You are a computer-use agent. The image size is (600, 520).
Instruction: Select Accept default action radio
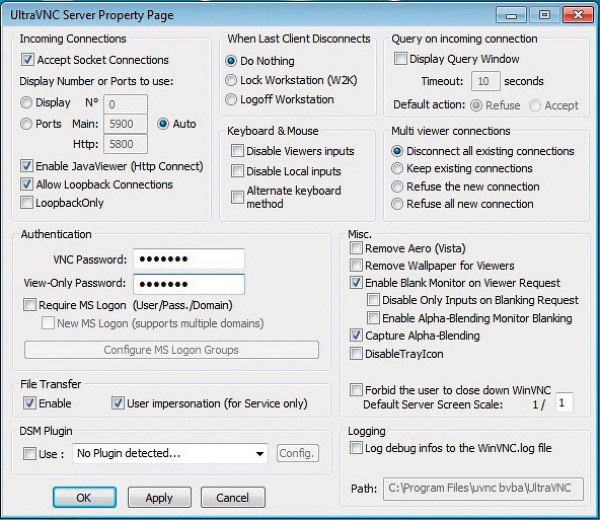click(535, 106)
